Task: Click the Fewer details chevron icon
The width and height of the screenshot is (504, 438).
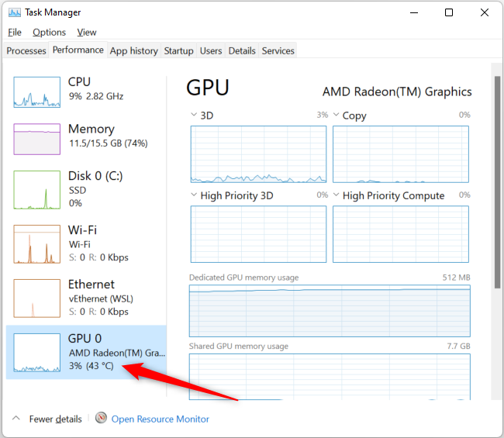Action: (16, 418)
